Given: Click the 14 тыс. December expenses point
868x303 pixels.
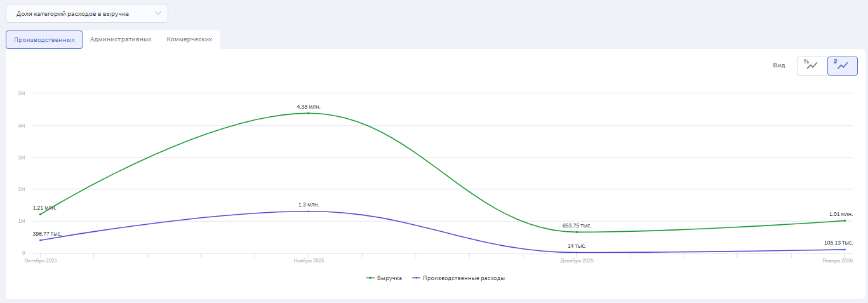Looking at the screenshot, I should coord(577,252).
